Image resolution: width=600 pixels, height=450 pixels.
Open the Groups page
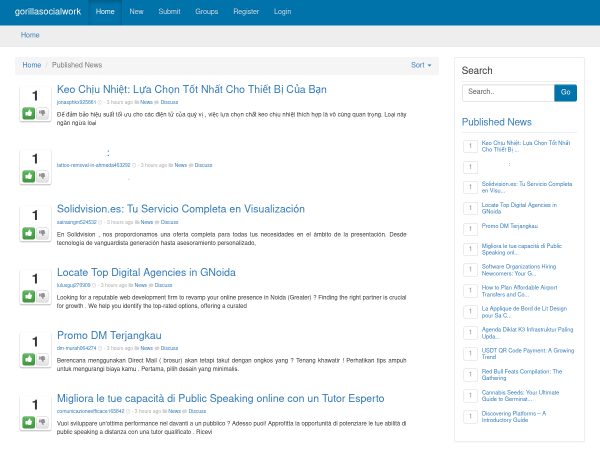click(x=207, y=12)
